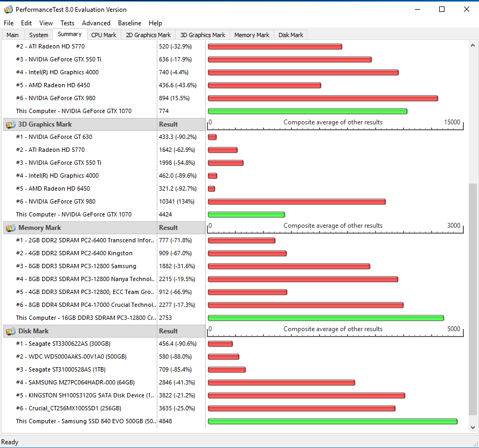
Task: Click the green bar for Memory Mark this computer
Action: (x=325, y=318)
